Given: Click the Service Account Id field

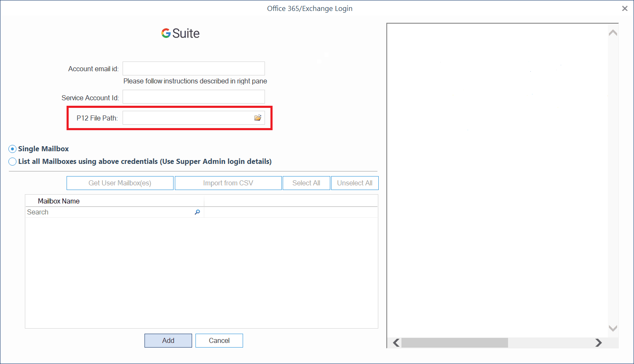Looking at the screenshot, I should pos(194,97).
